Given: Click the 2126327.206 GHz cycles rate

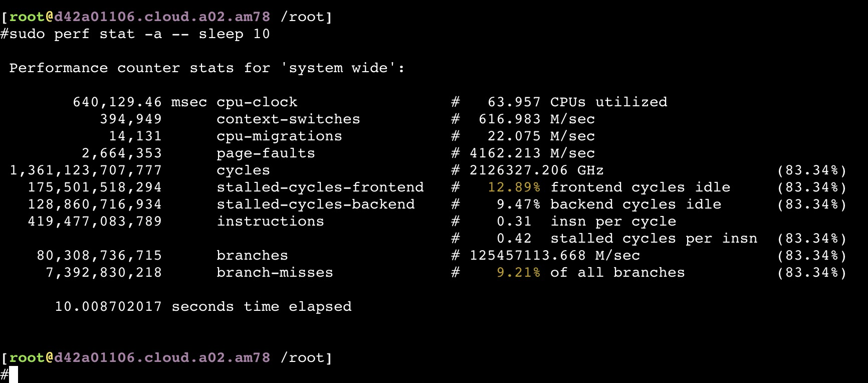Looking at the screenshot, I should [x=537, y=170].
